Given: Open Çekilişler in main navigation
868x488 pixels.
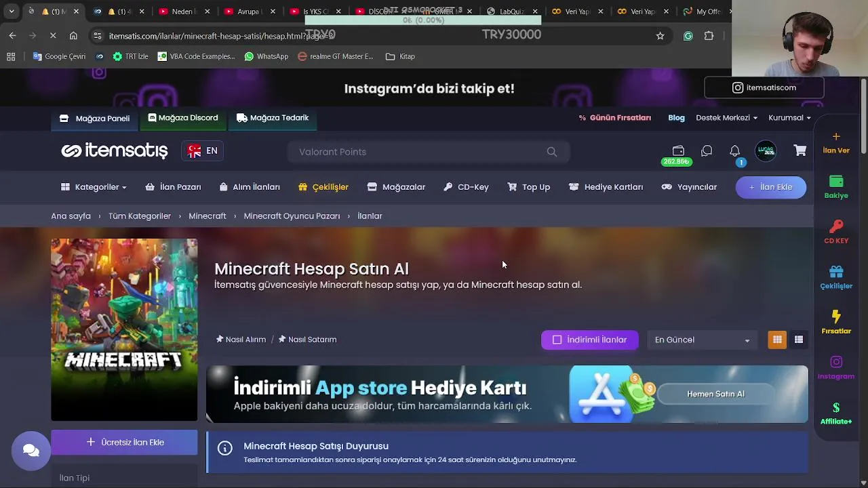Looking at the screenshot, I should pyautogui.click(x=323, y=187).
